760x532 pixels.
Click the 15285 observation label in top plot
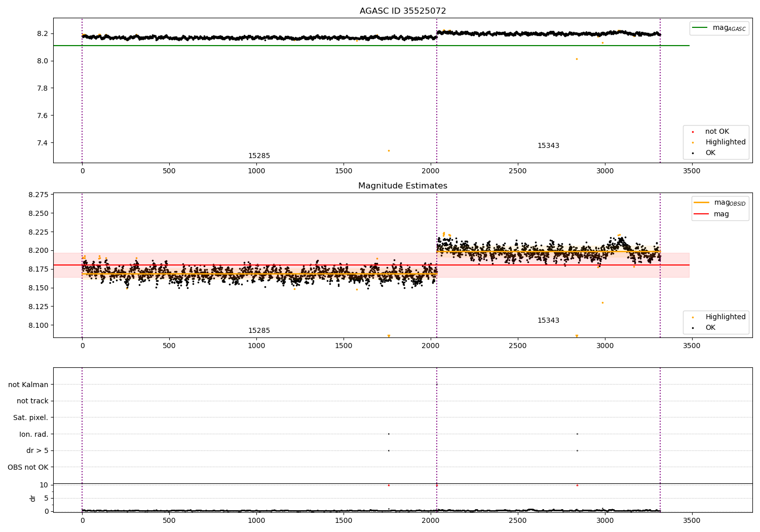click(x=259, y=156)
